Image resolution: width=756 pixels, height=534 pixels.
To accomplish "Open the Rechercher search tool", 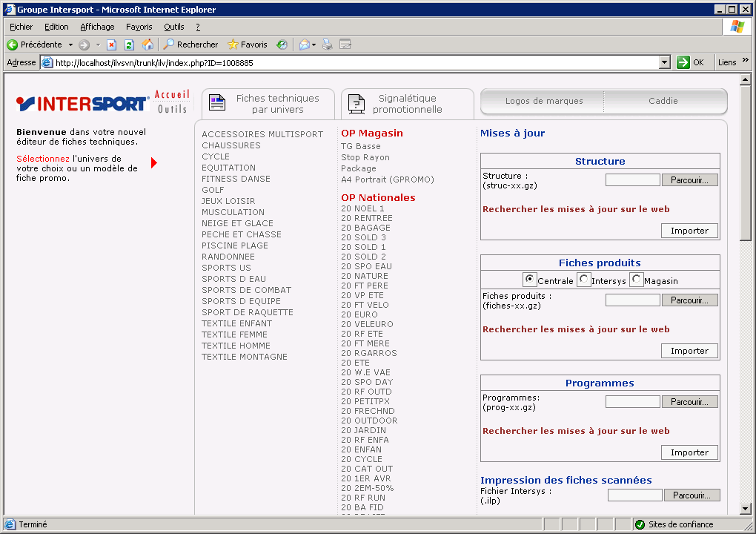I will (x=190, y=44).
